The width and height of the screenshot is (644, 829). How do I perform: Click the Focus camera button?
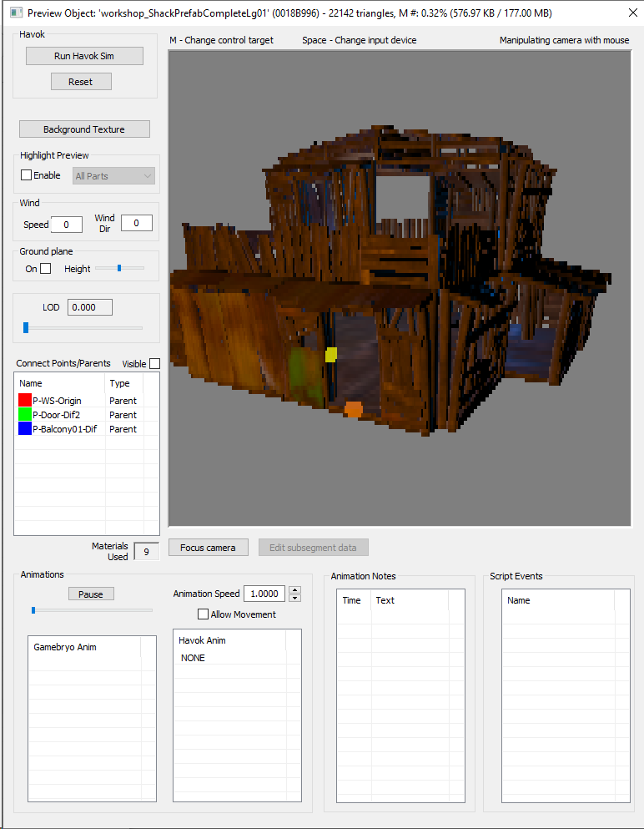[x=209, y=548]
